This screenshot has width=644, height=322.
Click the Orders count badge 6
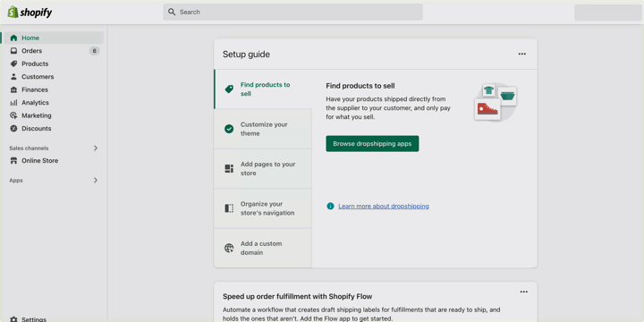pos(95,51)
